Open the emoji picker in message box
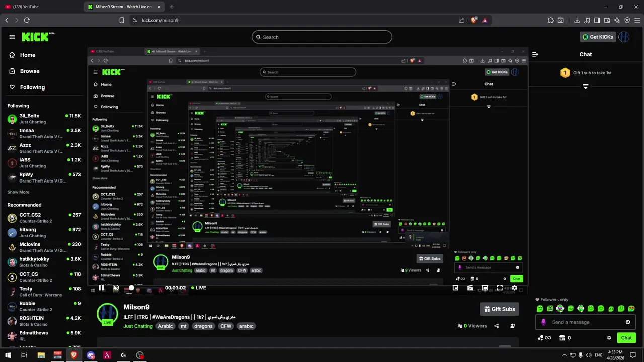644x362 pixels. pos(628,322)
